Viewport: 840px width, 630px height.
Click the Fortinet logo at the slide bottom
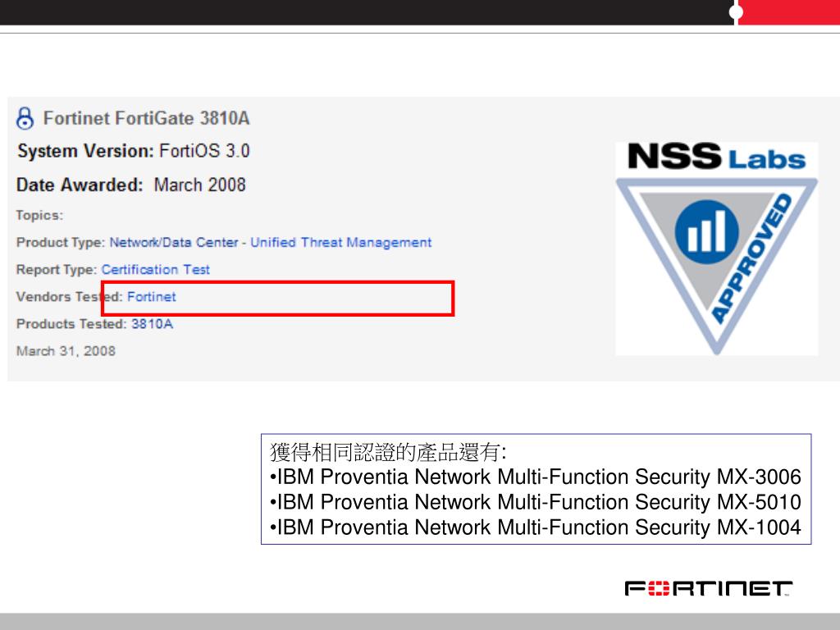coord(709,589)
